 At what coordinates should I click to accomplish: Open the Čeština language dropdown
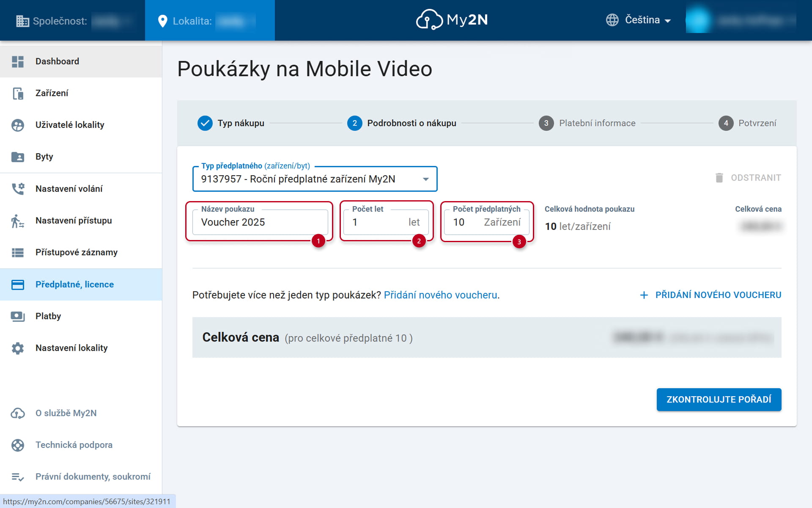pos(638,20)
